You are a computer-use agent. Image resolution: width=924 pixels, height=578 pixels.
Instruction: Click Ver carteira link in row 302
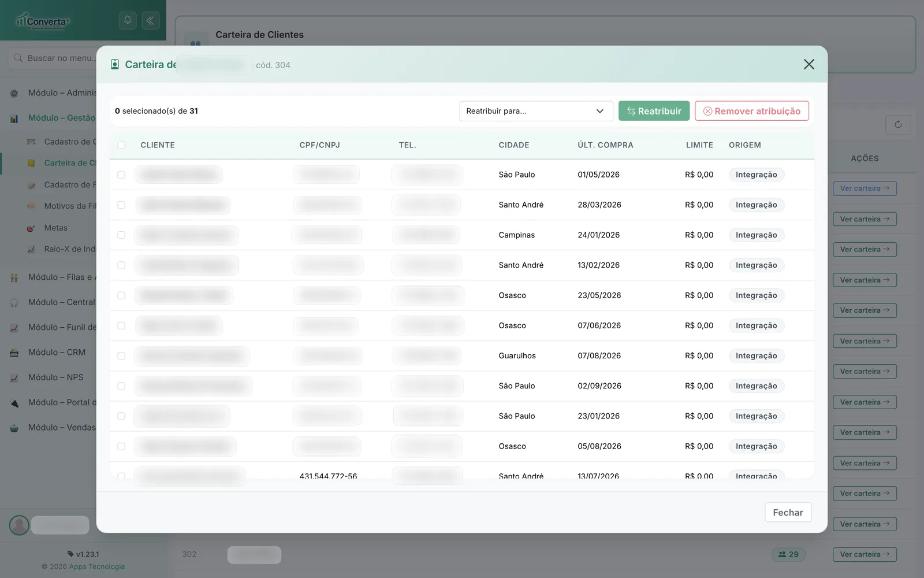click(x=865, y=554)
